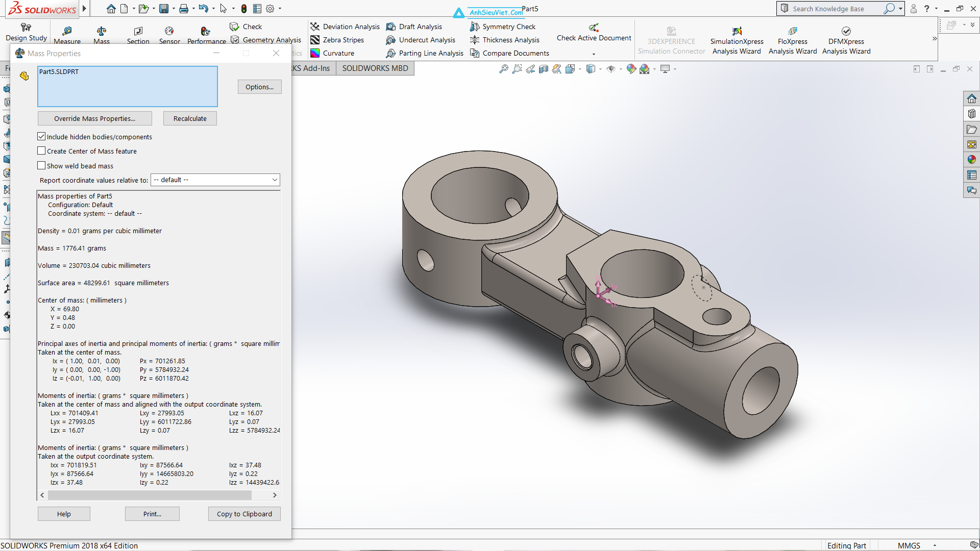Viewport: 980px width, 551px height.
Task: Open Undercut Analysis
Action: click(x=421, y=40)
